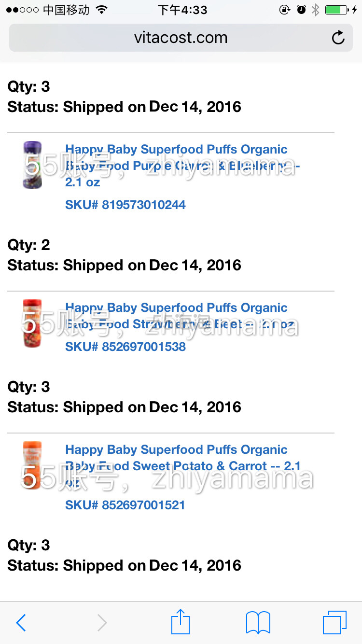
Task: Tap the Wi-Fi signal icon
Action: pyautogui.click(x=101, y=10)
